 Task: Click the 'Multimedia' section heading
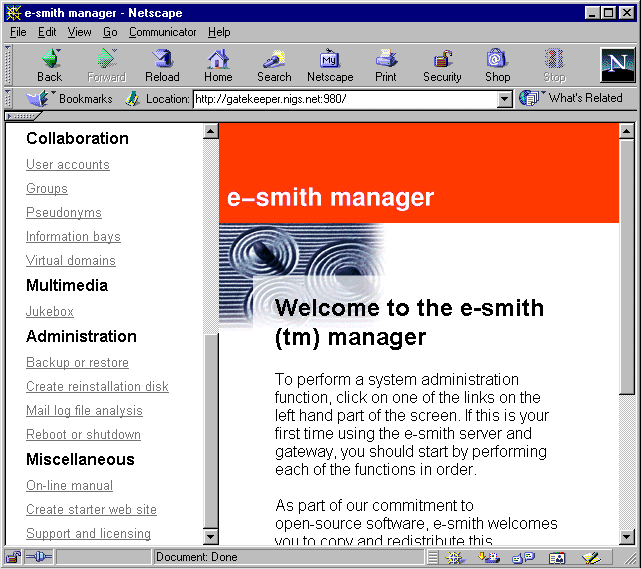[67, 285]
